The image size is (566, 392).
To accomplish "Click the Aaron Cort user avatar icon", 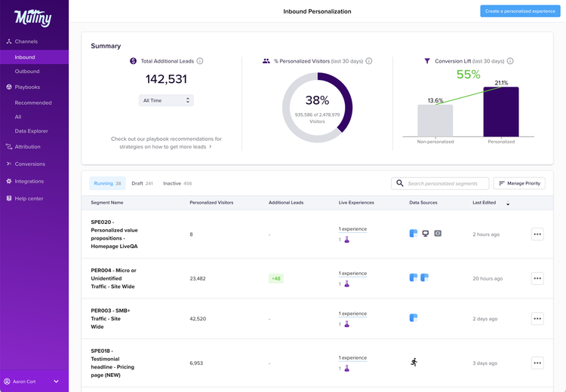I will tap(7, 381).
